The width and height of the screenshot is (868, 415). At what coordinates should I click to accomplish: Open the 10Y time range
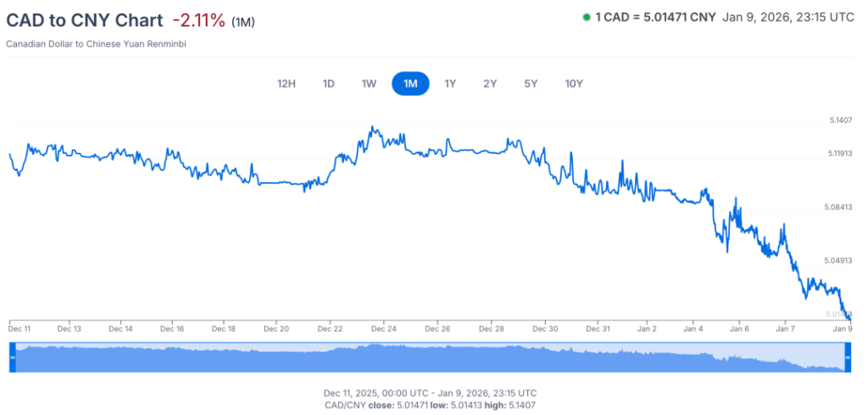(x=574, y=84)
